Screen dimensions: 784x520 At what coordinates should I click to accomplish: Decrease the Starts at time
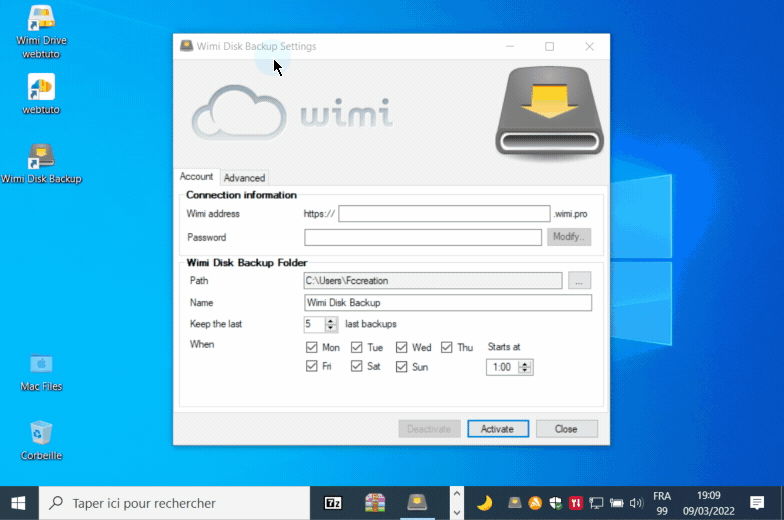pos(524,371)
